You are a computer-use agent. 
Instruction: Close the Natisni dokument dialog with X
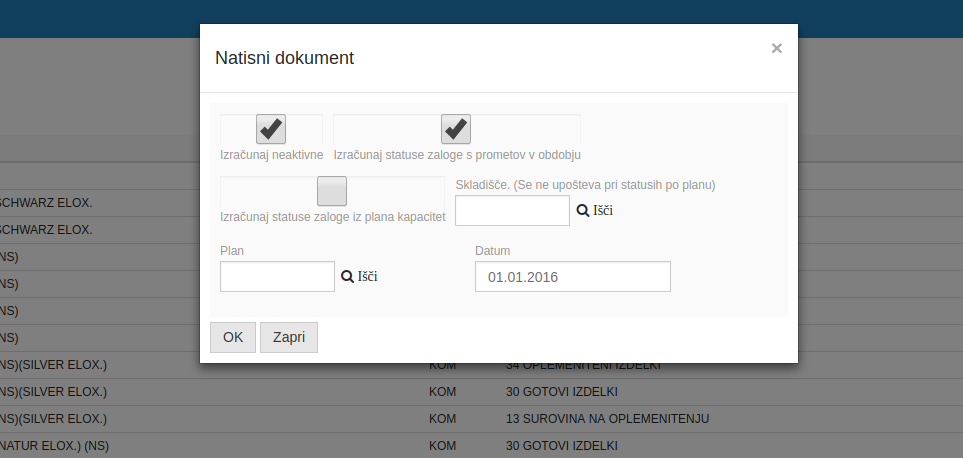776,48
